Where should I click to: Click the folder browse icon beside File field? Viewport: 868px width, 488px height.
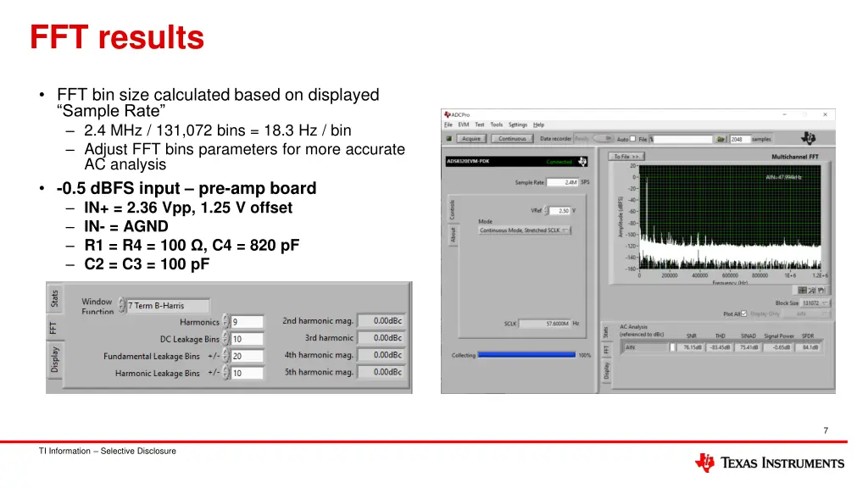721,139
